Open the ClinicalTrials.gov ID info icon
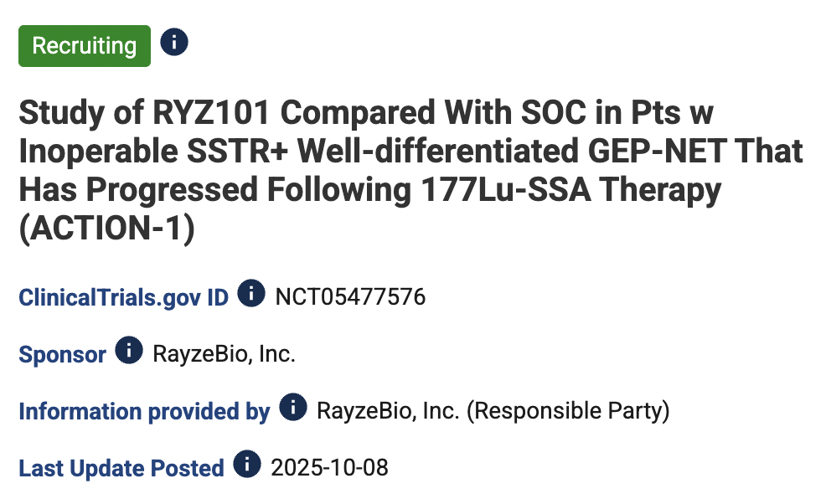Image resolution: width=826 pixels, height=504 pixels. (x=251, y=294)
